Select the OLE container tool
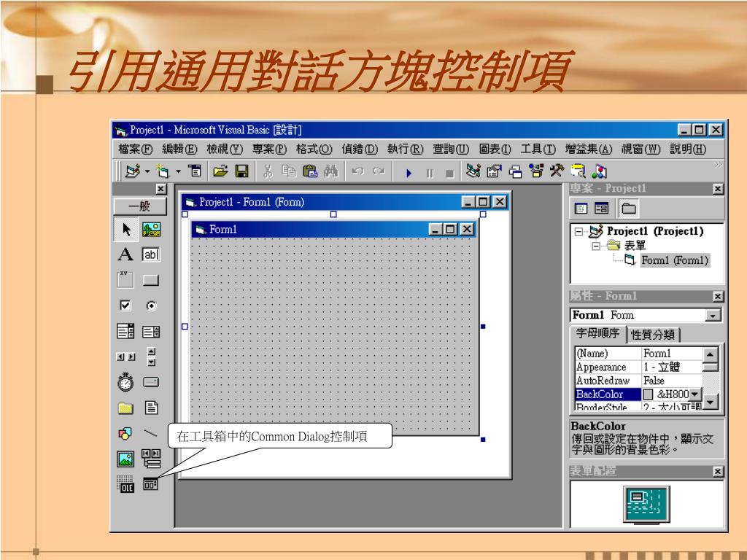This screenshot has height=560, width=747. point(125,484)
